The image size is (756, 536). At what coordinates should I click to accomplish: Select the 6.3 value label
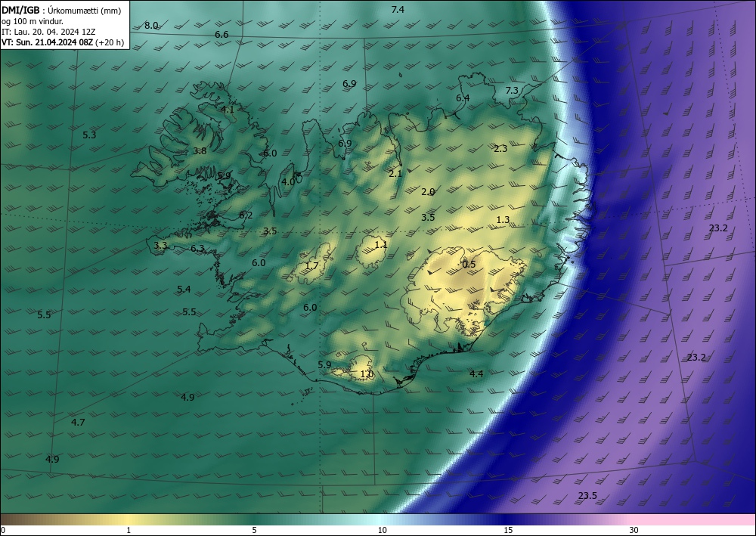click(x=197, y=249)
